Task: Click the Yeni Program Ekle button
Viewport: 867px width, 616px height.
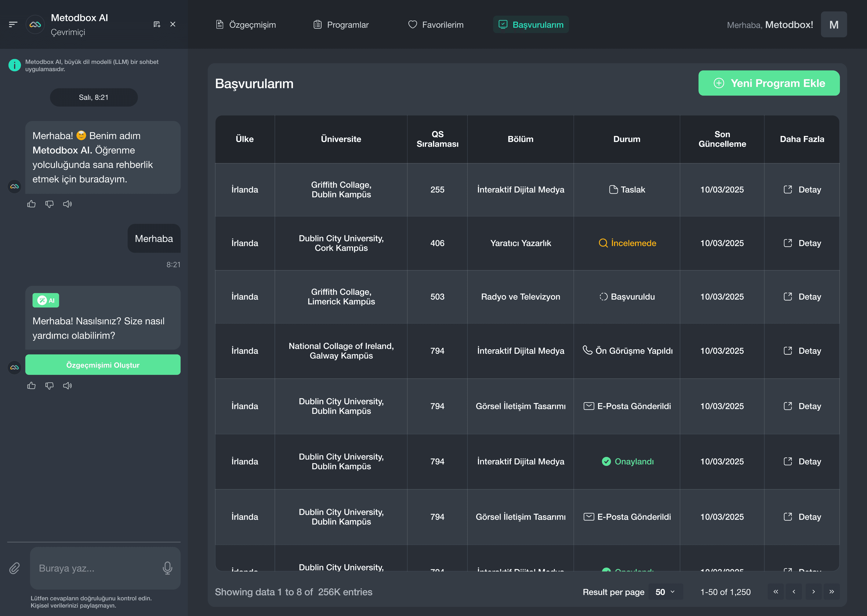Action: (x=769, y=83)
